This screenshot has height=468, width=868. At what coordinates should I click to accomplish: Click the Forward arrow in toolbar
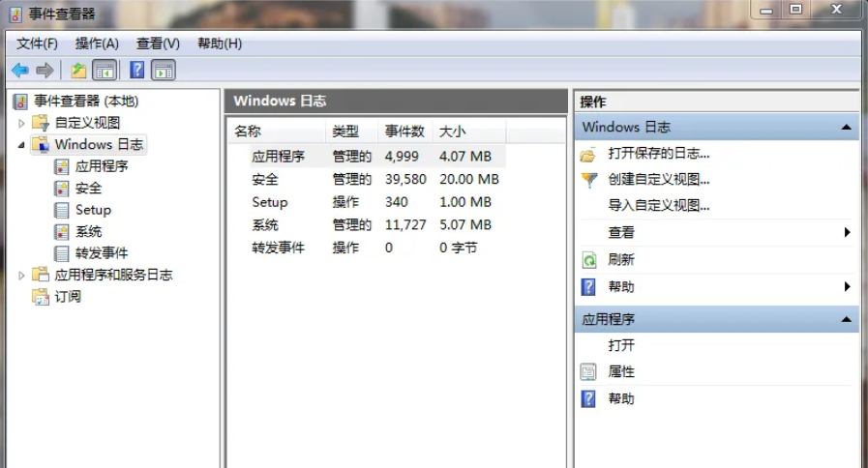[45, 71]
